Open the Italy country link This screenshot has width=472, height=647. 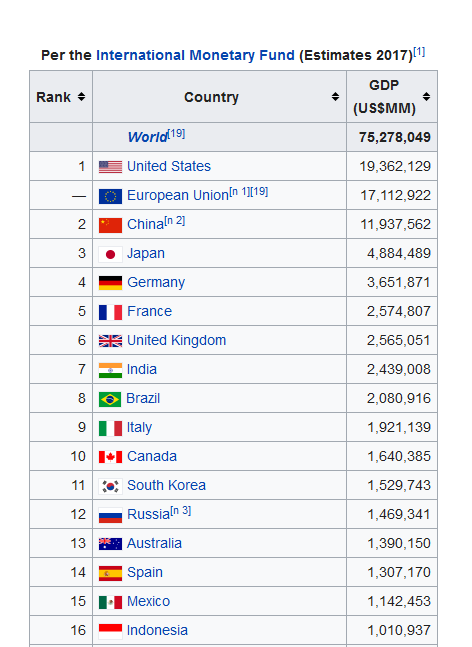point(139,427)
